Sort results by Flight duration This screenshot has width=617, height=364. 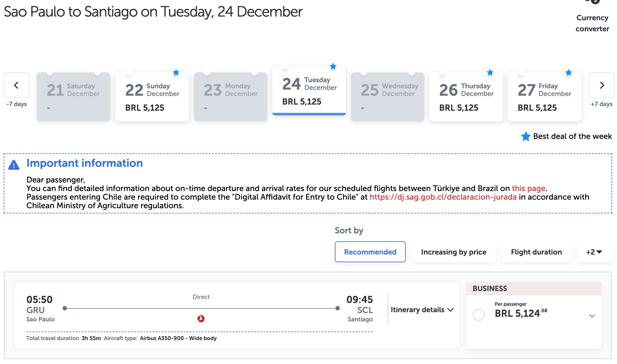tap(536, 252)
